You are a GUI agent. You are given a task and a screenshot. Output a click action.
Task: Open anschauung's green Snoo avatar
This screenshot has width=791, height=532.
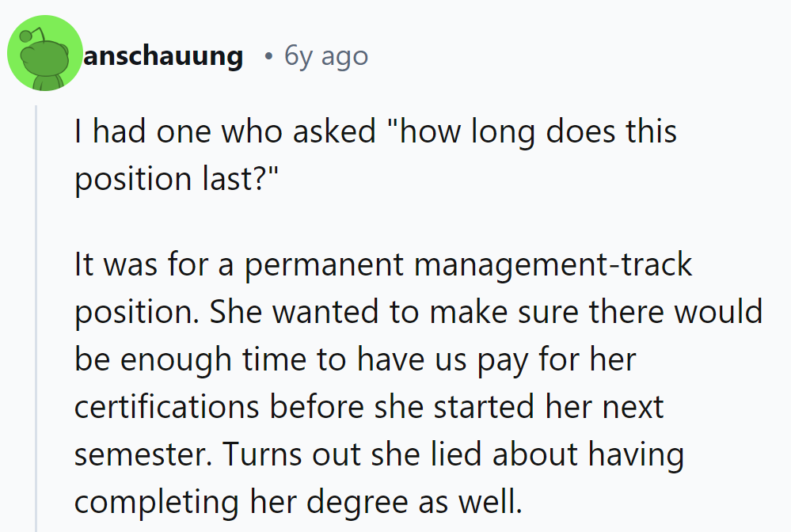pos(45,53)
